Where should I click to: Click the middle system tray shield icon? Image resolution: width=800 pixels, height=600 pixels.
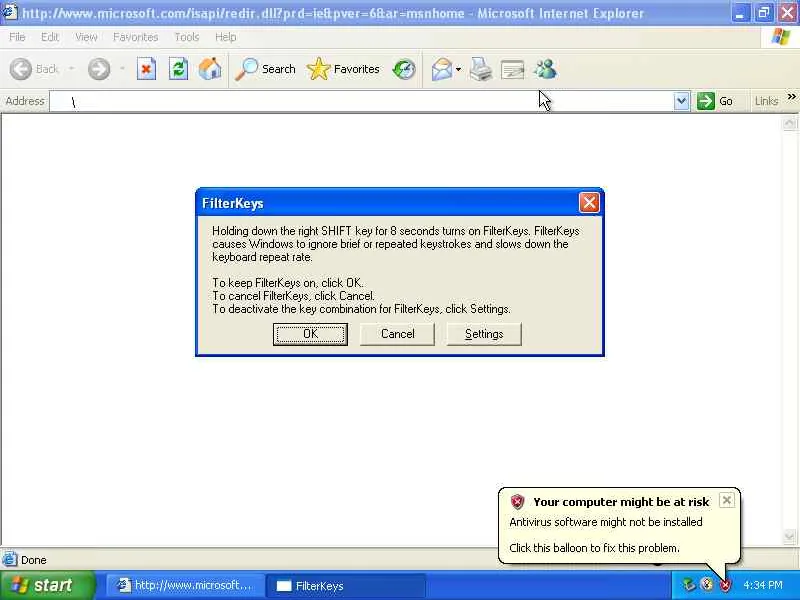707,585
